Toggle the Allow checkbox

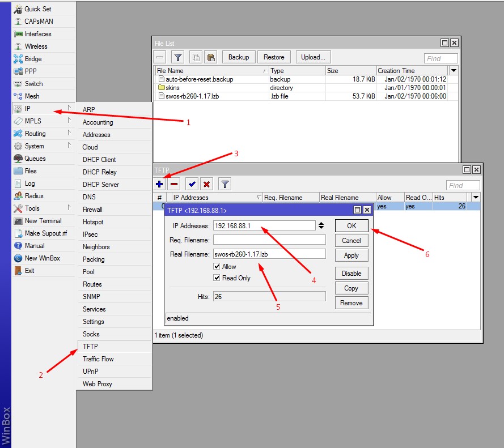pyautogui.click(x=217, y=267)
